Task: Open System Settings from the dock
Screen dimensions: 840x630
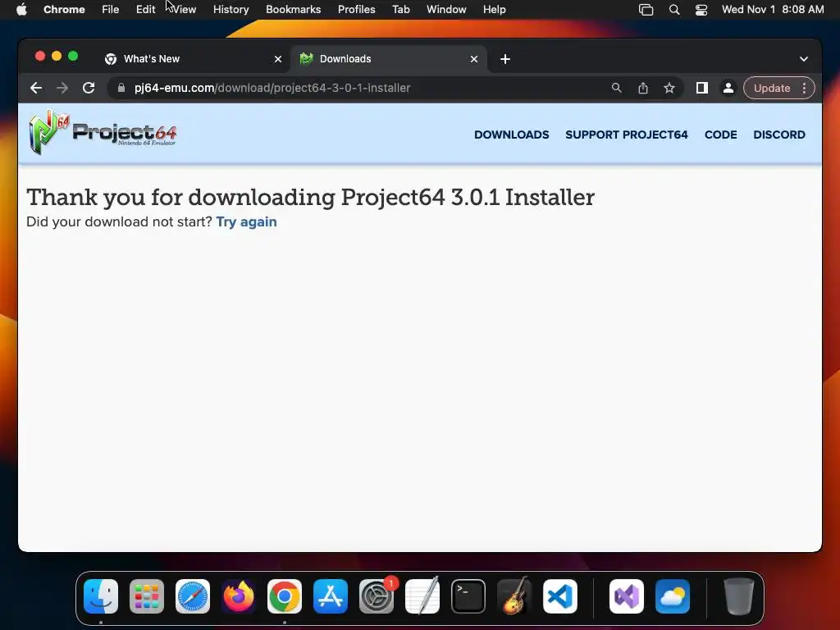Action: pos(376,596)
